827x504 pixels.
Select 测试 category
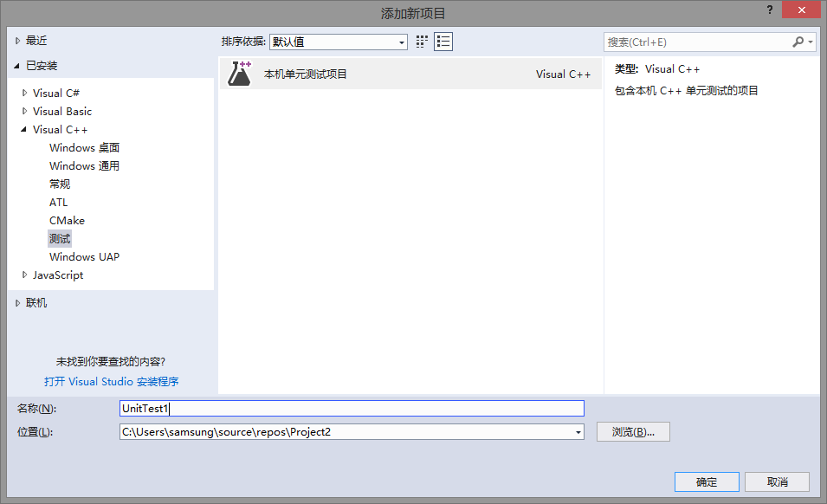pos(60,238)
